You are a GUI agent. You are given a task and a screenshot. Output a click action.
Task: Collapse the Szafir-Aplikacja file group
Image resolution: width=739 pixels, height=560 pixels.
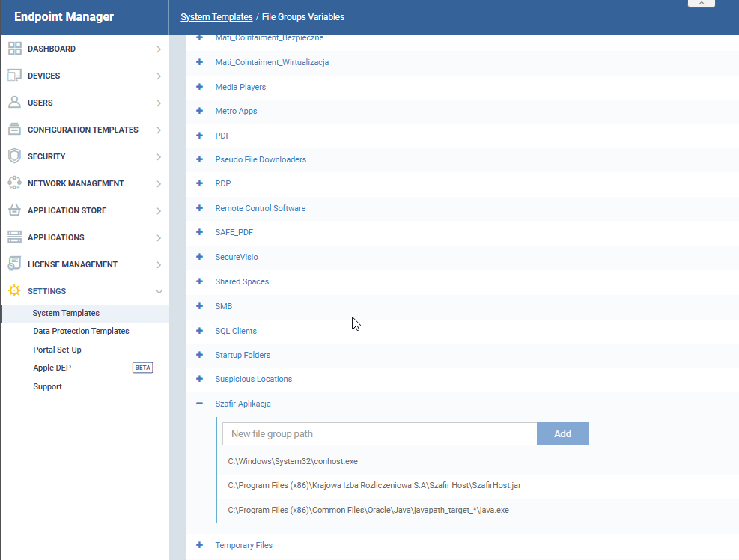(200, 404)
